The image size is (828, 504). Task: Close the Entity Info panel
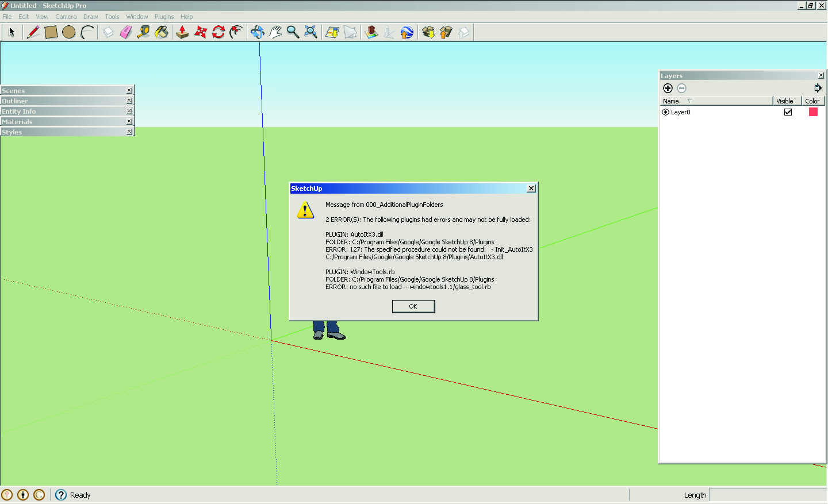tap(129, 111)
